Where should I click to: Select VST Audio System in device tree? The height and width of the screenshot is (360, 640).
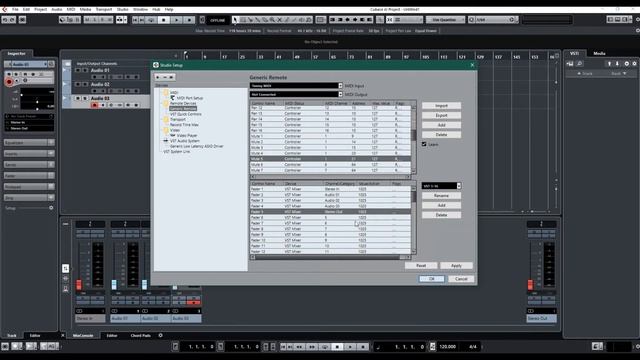coord(184,141)
